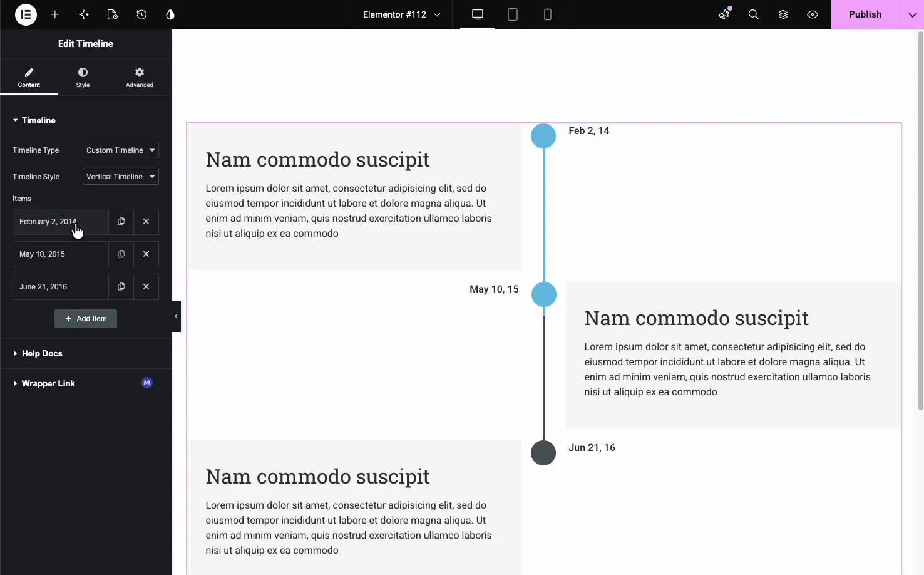Click the add element plus icon
The width and height of the screenshot is (924, 575).
click(55, 14)
